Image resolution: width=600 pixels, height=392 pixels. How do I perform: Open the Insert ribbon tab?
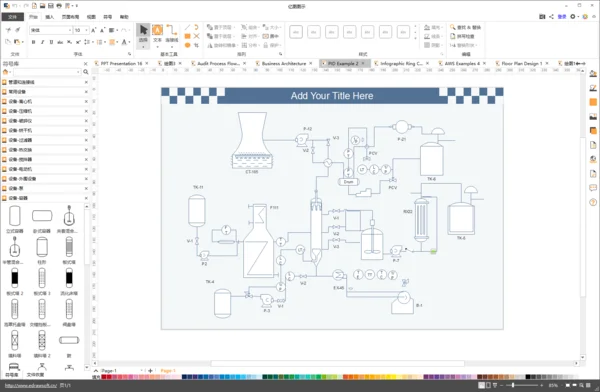[50, 17]
